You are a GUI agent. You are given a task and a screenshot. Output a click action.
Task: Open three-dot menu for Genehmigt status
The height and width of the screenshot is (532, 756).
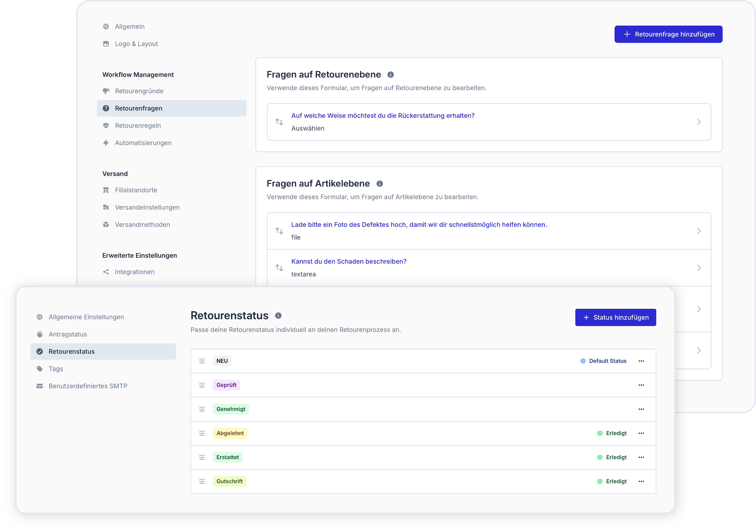point(641,409)
